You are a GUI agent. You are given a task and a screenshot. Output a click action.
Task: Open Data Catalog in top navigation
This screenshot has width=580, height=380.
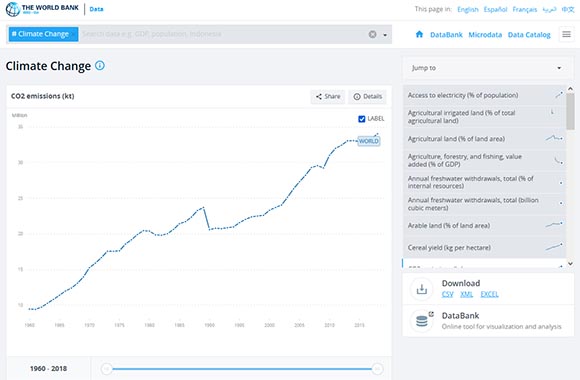pos(529,35)
